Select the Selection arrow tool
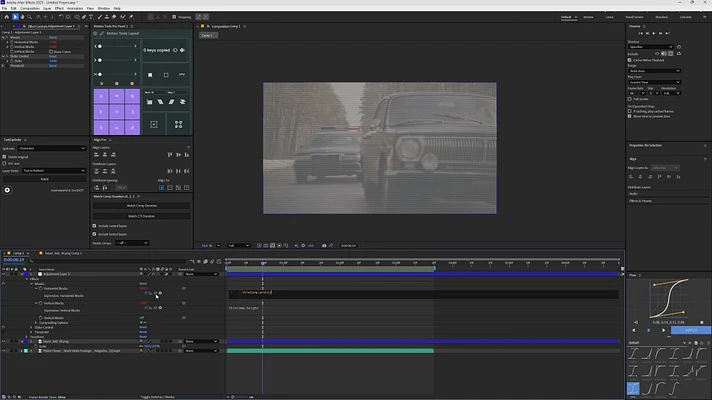Screen dimensions: 712x400 15,17
